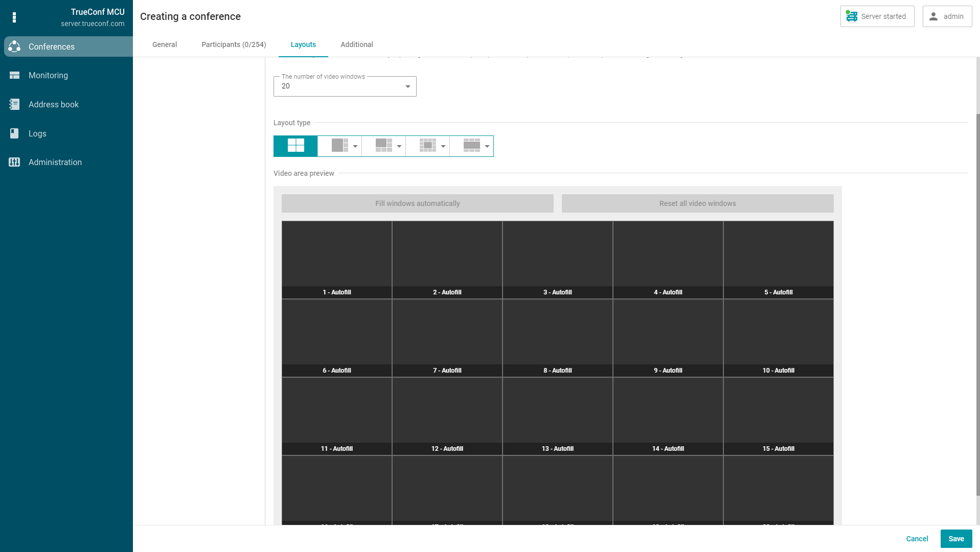The width and height of the screenshot is (980, 552).
Task: Open Administration sidebar icon
Action: coord(14,163)
